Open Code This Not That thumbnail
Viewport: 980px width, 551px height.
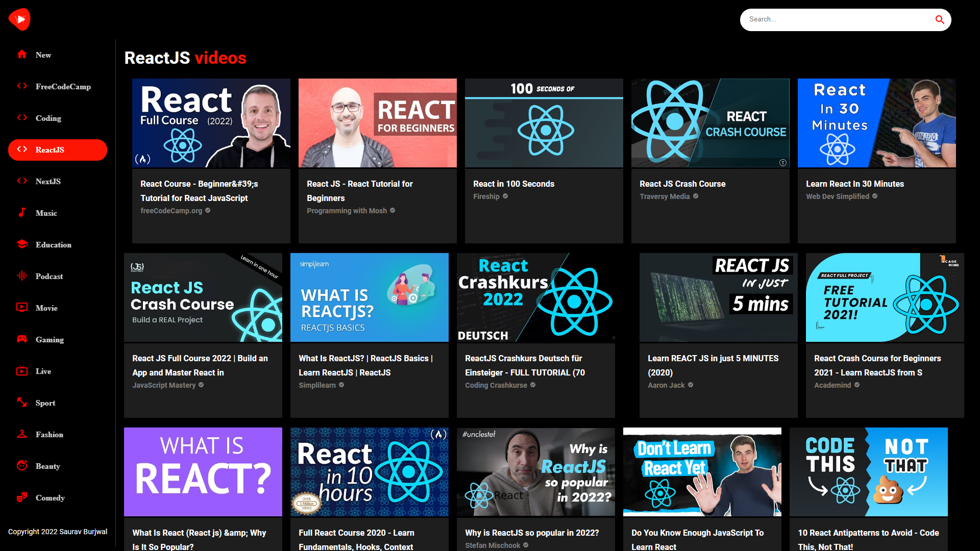[869, 472]
